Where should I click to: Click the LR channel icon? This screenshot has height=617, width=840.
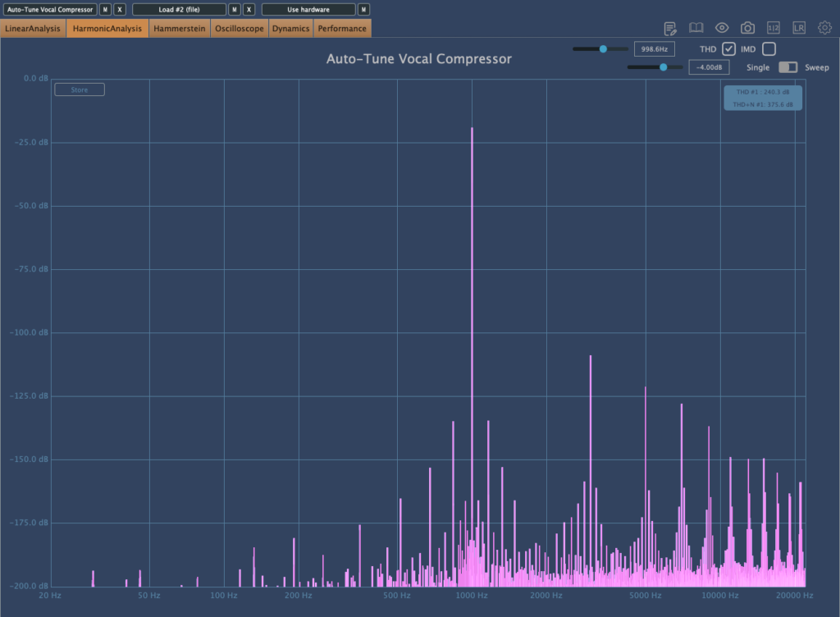pos(799,28)
